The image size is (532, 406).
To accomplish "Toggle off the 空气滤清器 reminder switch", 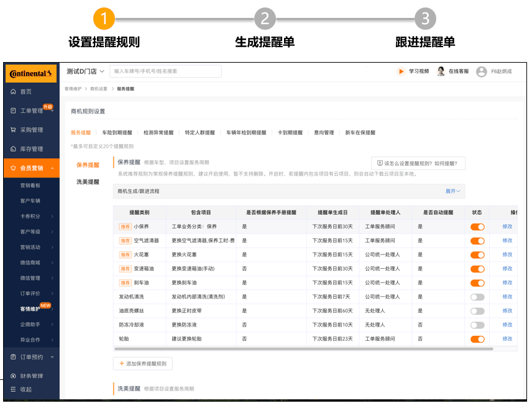I will [x=477, y=241].
